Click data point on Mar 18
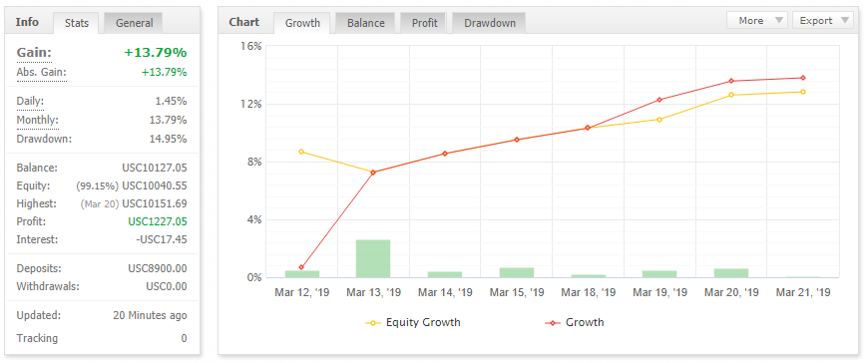 click(x=588, y=128)
